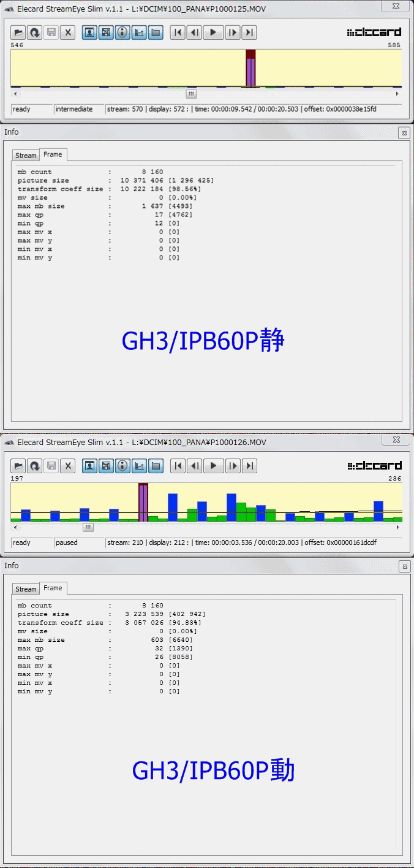Select the highlighted purple frame bar in the P1000126.MOV chart
414x868 pixels.
click(143, 503)
